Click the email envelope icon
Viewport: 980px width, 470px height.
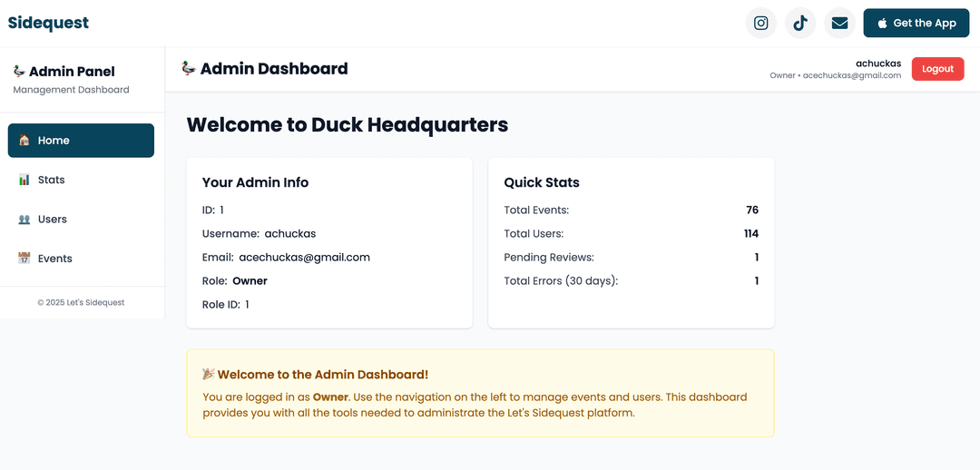click(839, 24)
